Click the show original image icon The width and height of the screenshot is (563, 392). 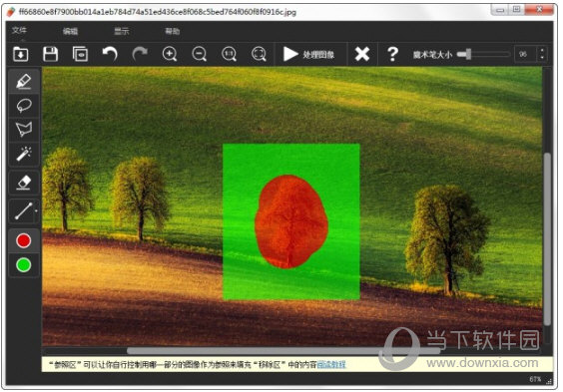click(x=80, y=55)
